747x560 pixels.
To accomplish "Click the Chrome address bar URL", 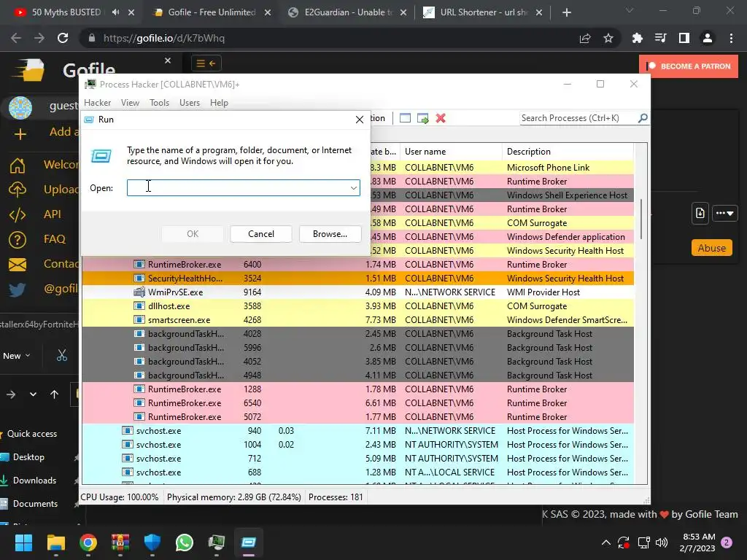I will click(x=164, y=38).
